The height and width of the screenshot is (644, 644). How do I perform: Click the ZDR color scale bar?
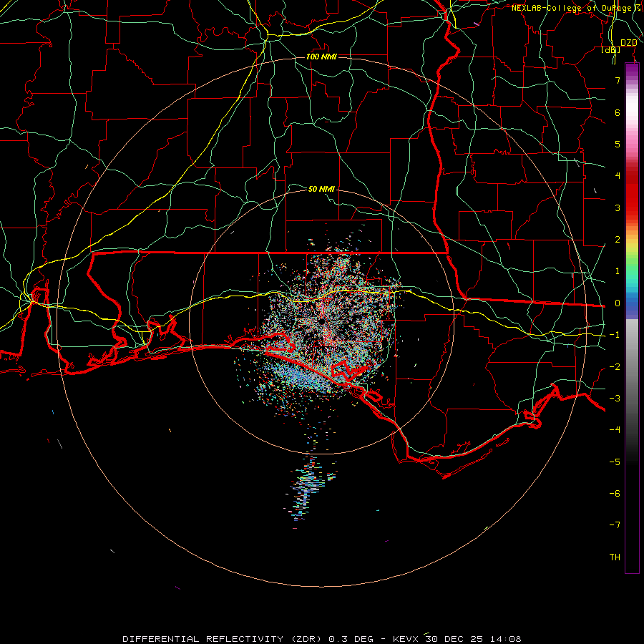[632, 318]
